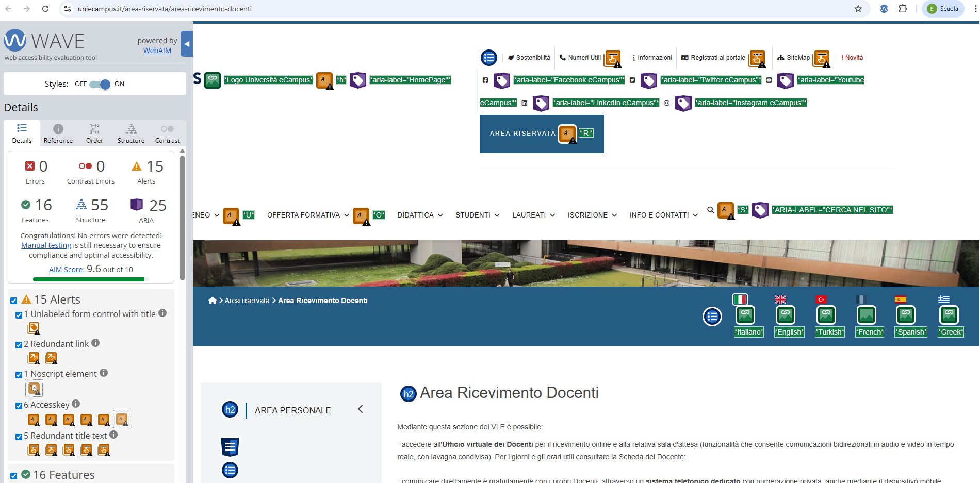This screenshot has height=483, width=980.
Task: Uncheck the 15 Alerts checkbox
Action: pos(14,301)
